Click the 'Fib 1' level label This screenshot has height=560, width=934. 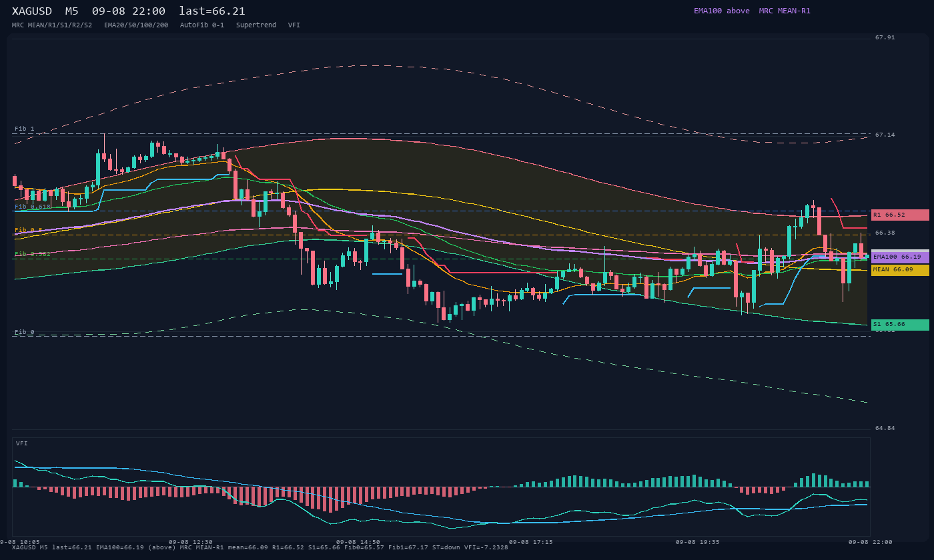click(x=25, y=129)
